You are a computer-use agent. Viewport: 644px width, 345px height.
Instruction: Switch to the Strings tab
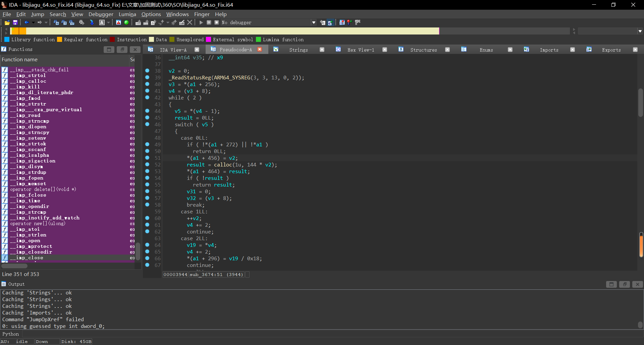[298, 50]
